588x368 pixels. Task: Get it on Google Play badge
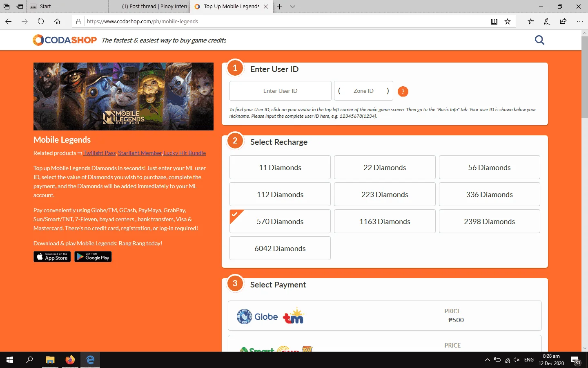(93, 257)
